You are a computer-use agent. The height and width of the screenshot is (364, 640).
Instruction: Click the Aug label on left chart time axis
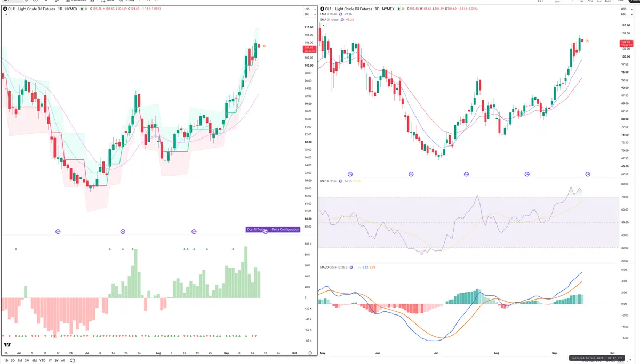pyautogui.click(x=158, y=353)
